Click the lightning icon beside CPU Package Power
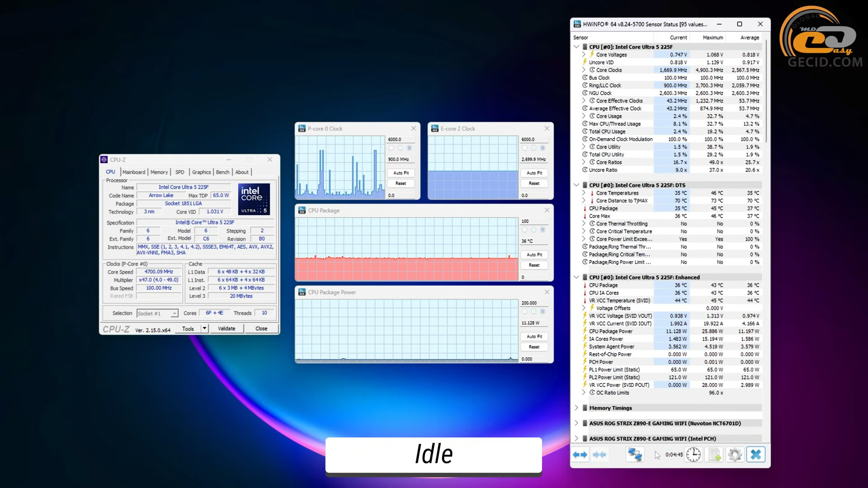Screen dimensions: 868x488 pyautogui.click(x=585, y=331)
